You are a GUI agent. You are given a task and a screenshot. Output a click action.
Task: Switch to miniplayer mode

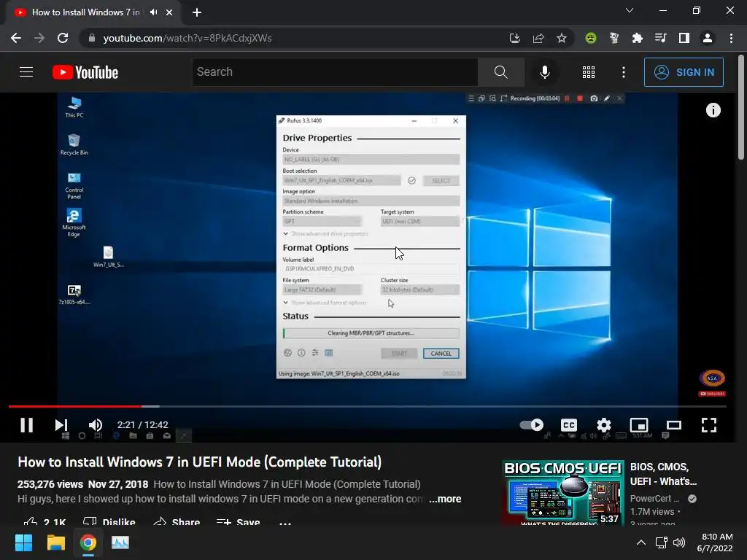[x=639, y=425]
